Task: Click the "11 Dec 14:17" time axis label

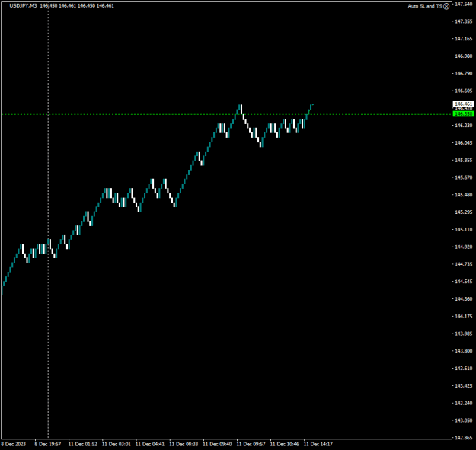Action: [x=318, y=444]
